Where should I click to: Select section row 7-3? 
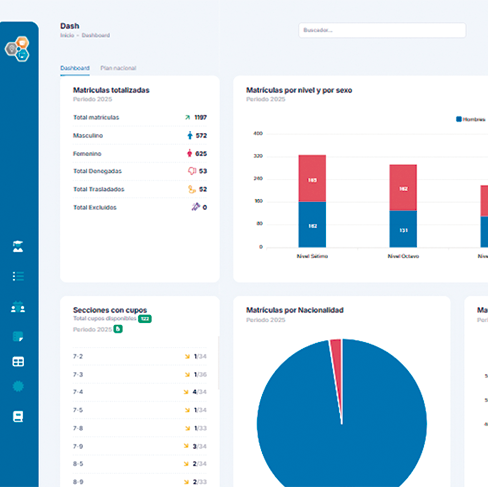click(140, 375)
